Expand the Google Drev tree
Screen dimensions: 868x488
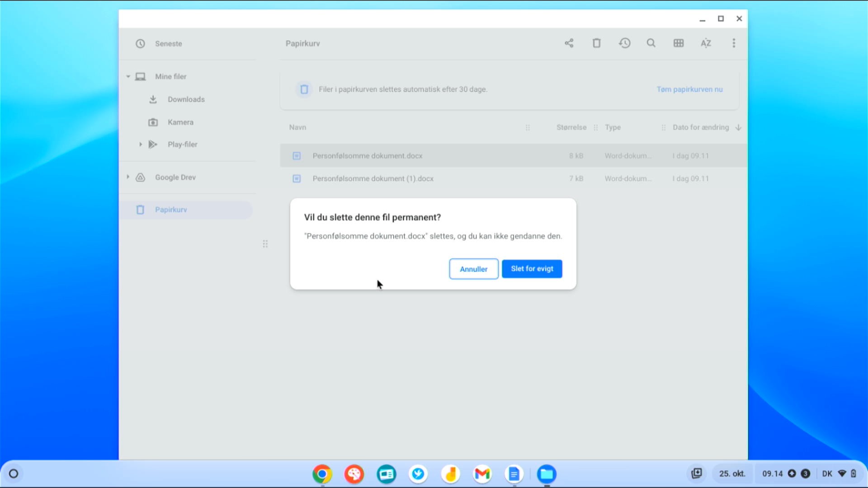pyautogui.click(x=128, y=177)
